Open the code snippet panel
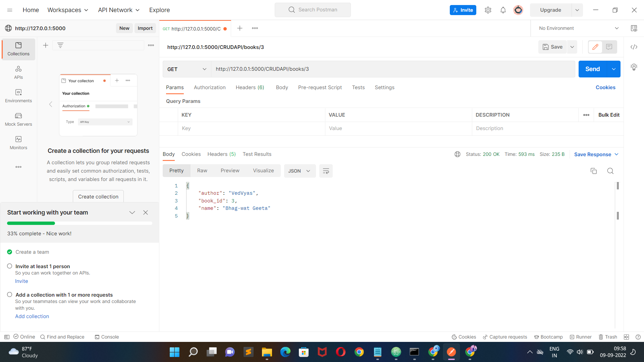Viewport: 644px width, 362px height. tap(634, 47)
